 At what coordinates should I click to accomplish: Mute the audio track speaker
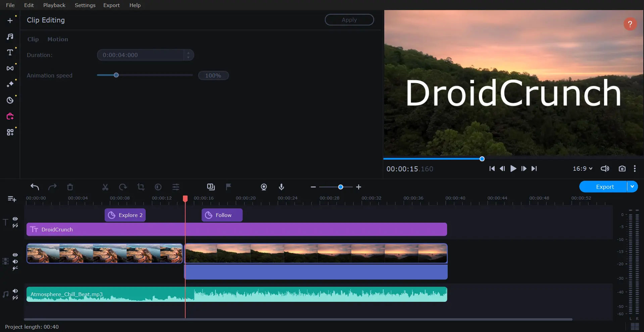tap(15, 291)
